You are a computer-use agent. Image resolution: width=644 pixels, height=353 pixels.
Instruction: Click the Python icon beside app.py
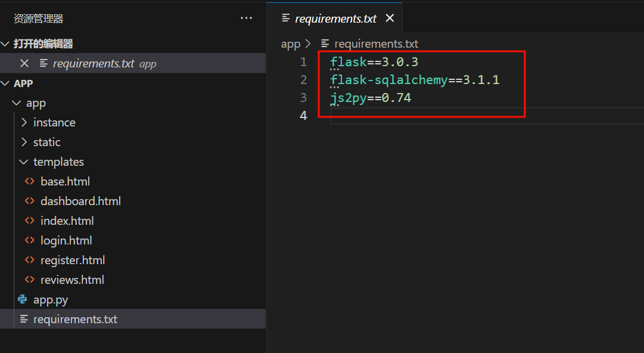coord(23,299)
